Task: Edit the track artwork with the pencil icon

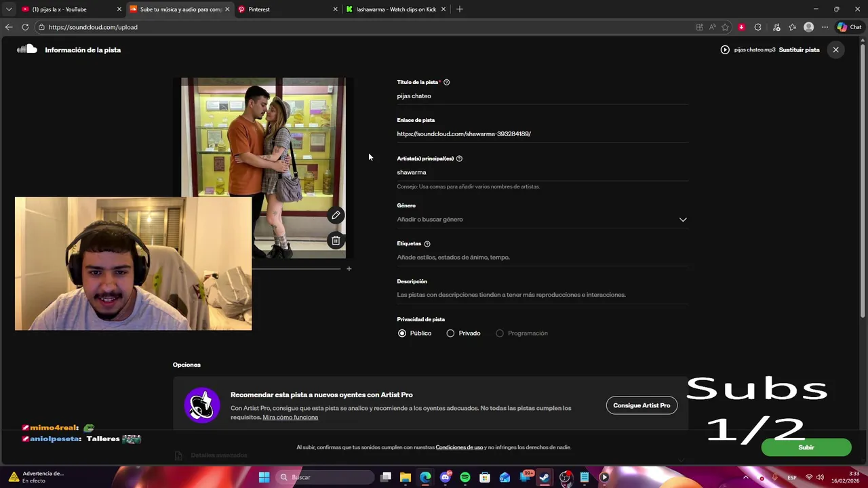Action: [x=336, y=216]
